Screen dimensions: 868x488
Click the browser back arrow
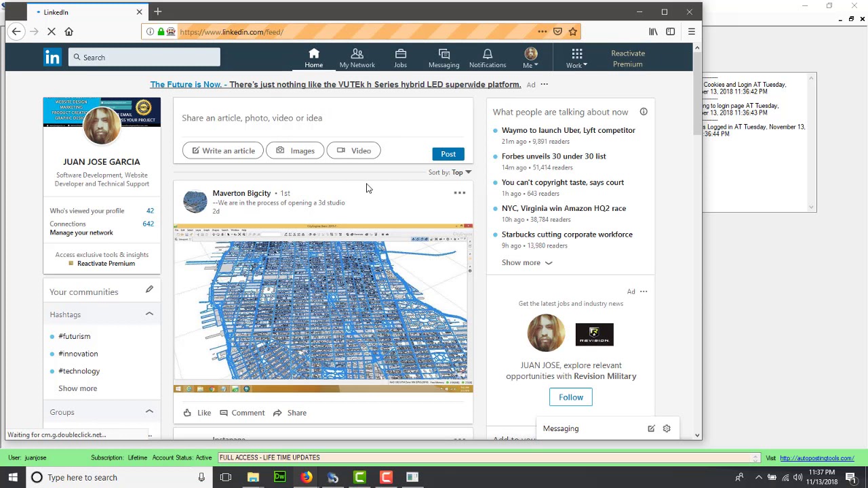point(16,31)
